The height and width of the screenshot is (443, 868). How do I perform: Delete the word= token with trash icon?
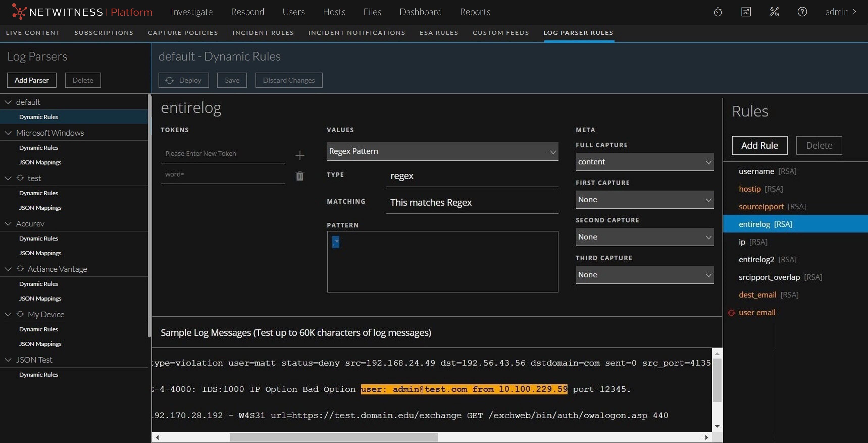pyautogui.click(x=299, y=176)
